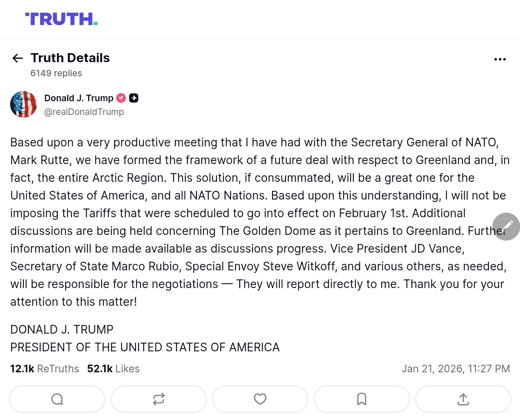Open the three-dot more options menu
The width and height of the screenshot is (520, 420).
[500, 59]
